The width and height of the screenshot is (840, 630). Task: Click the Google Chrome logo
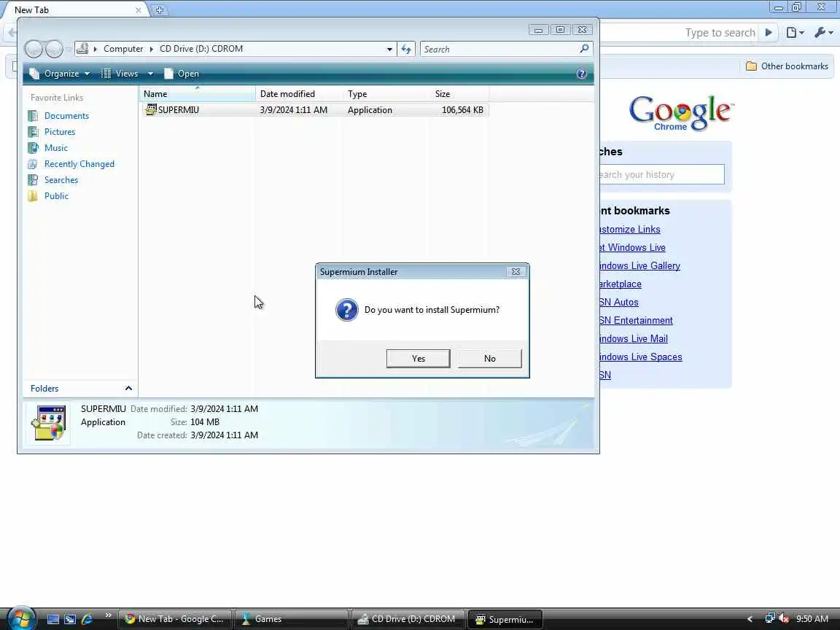[682, 113]
